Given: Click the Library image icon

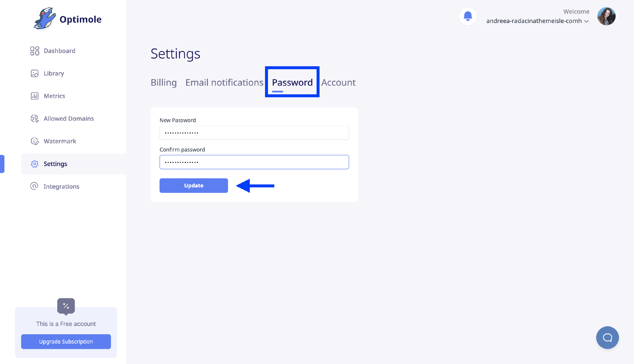Looking at the screenshot, I should click(34, 73).
